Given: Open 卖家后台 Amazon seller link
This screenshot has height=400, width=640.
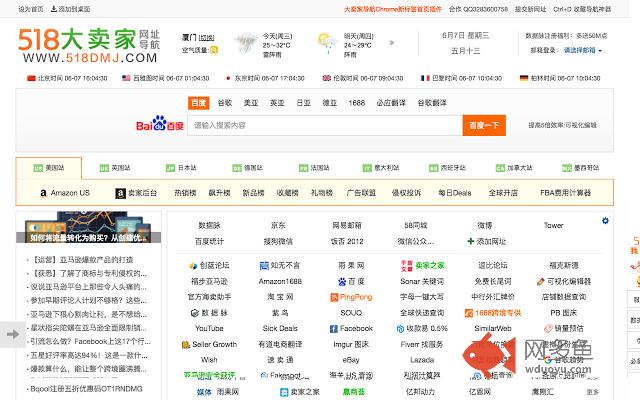Looking at the screenshot, I should (x=136, y=193).
